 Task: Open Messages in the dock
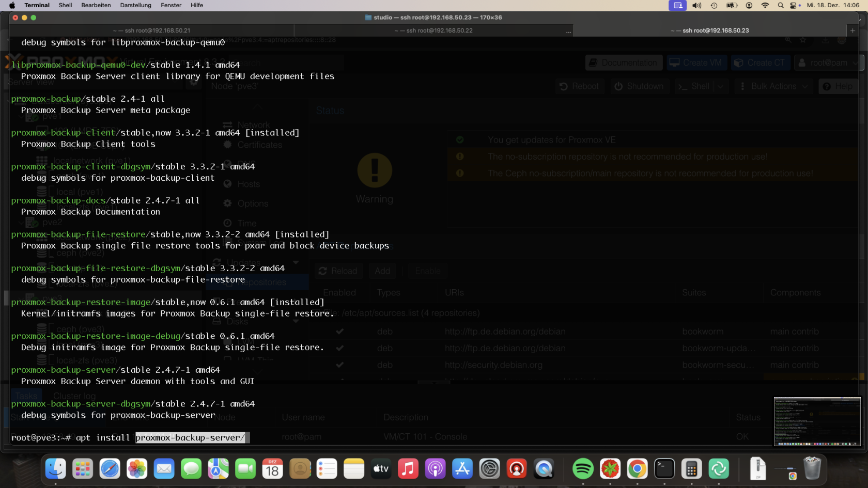click(191, 469)
